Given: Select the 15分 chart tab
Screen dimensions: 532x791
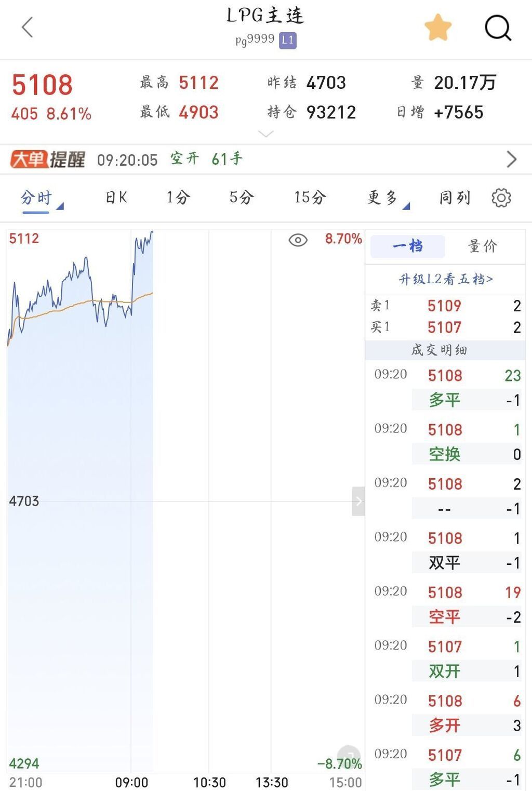Looking at the screenshot, I should coord(310,198).
